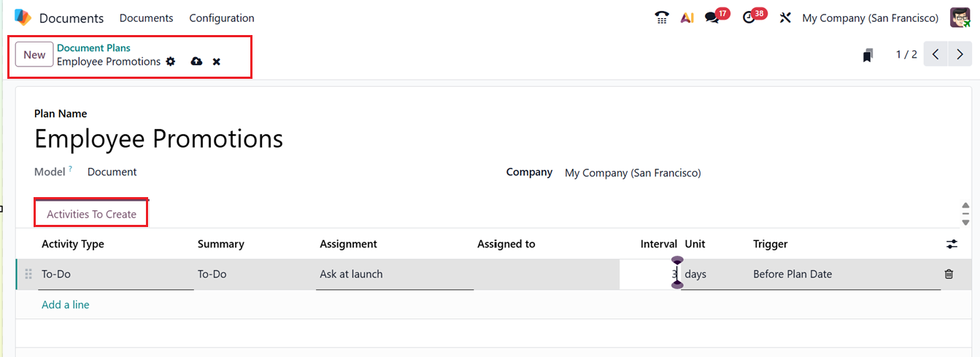Viewport: 980px width, 357px height.
Task: Open the VoIP phone icon
Action: [662, 18]
